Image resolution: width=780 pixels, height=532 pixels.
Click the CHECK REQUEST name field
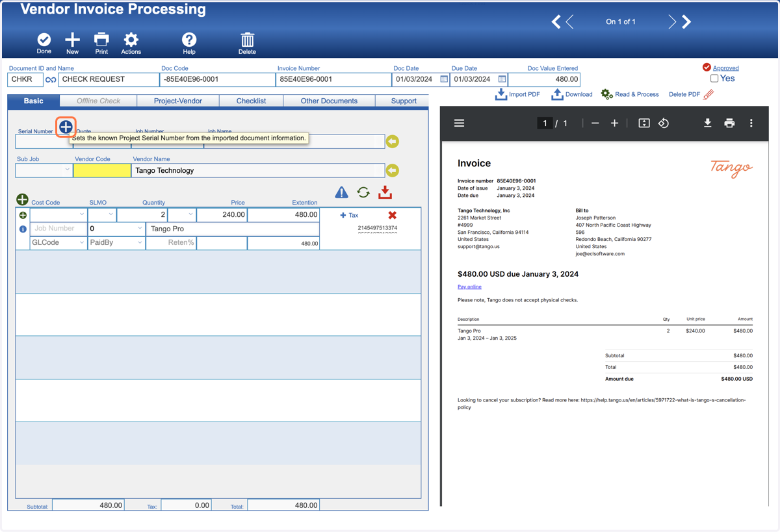click(109, 79)
